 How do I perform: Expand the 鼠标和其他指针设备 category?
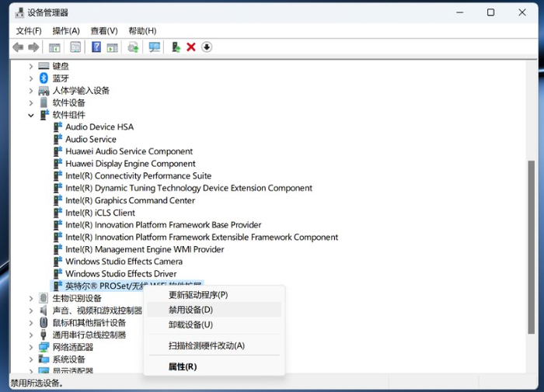[31, 323]
